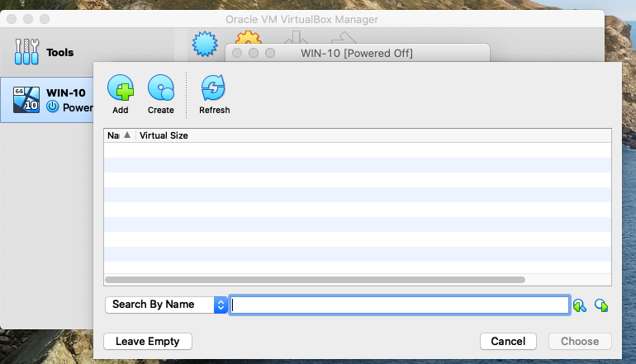Click the Oracle VM VirtualBox Manager title bar
Image resolution: width=636 pixels, height=364 pixels.
point(301,19)
